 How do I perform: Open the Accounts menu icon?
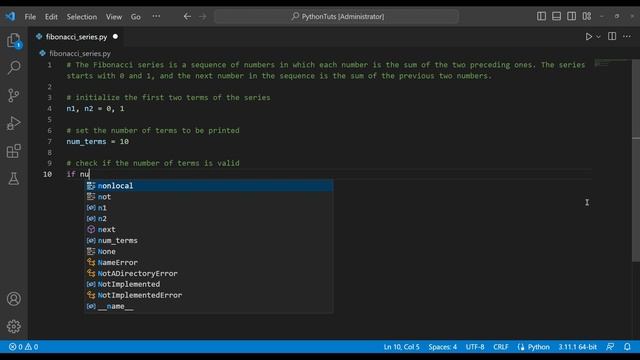coord(14,299)
